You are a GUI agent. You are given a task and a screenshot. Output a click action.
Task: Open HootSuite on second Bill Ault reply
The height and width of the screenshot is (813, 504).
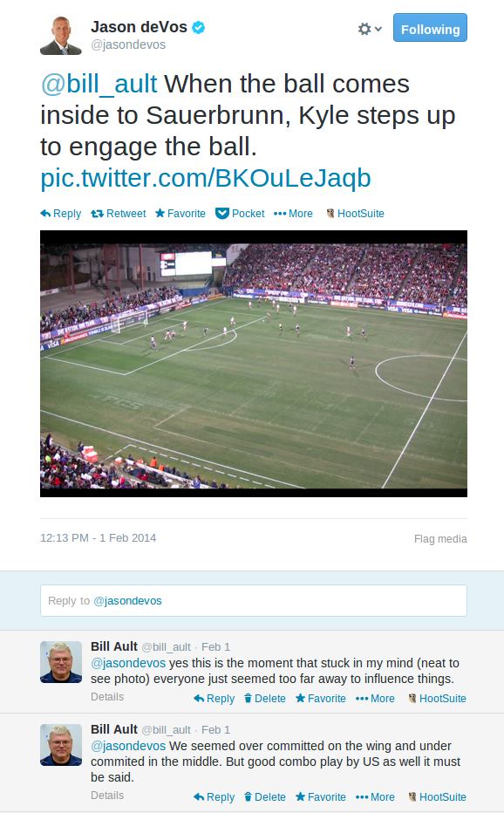tap(437, 797)
